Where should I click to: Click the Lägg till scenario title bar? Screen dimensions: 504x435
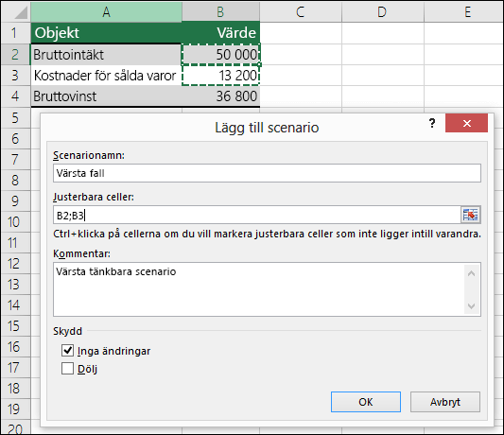267,128
